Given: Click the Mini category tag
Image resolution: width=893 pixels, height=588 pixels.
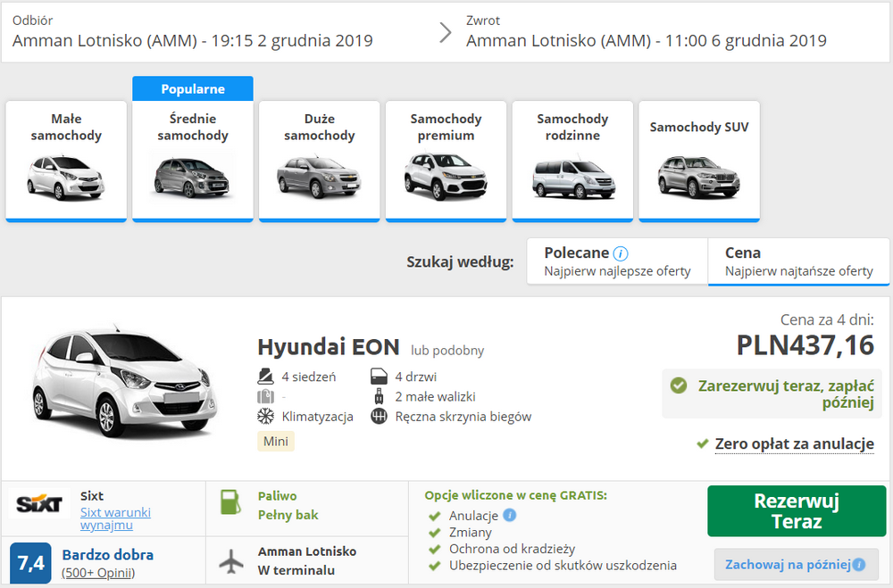Looking at the screenshot, I should (276, 441).
